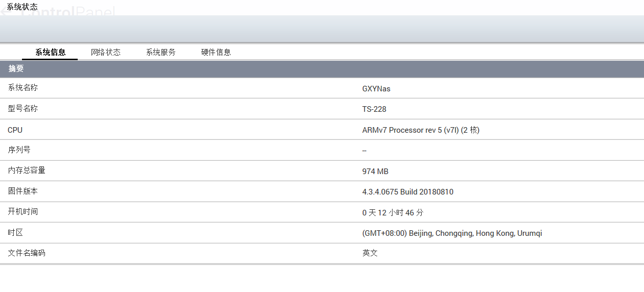Click the 系统状态 page title

pyautogui.click(x=22, y=7)
